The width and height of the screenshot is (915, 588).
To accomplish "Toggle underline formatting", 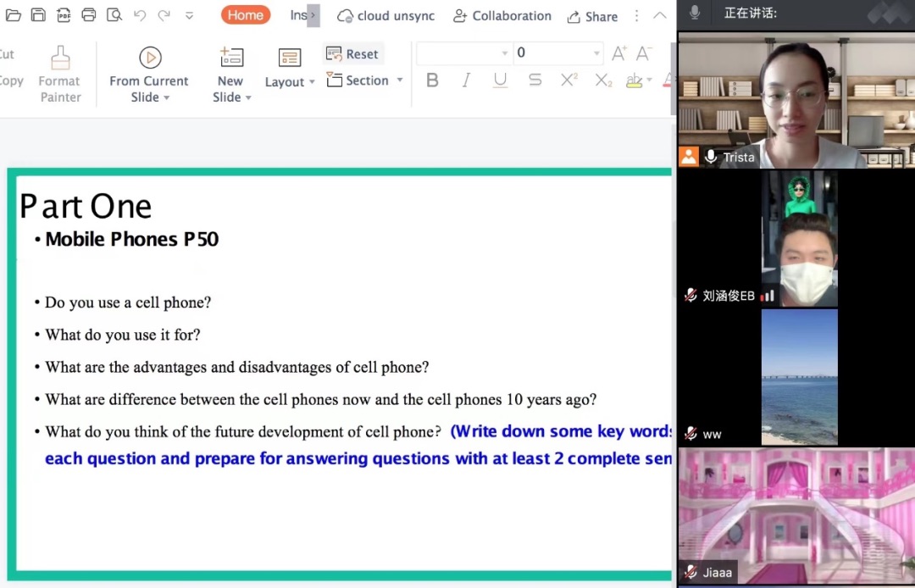I will tap(500, 80).
